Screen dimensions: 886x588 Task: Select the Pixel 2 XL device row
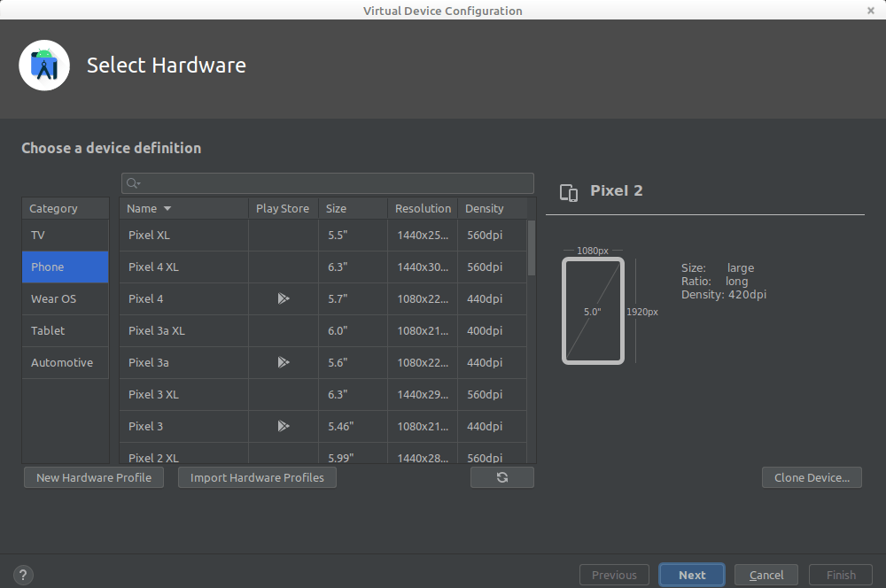323,453
